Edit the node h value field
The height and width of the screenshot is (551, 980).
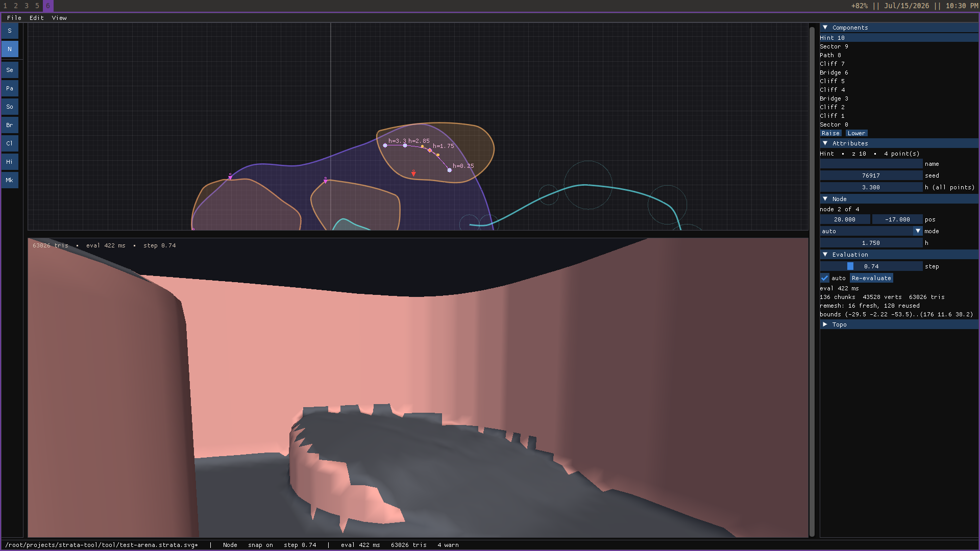pos(871,243)
